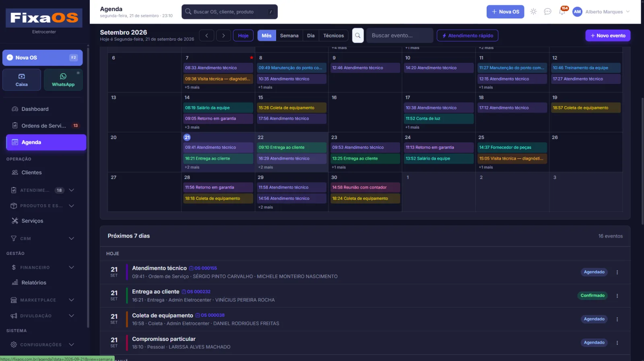Open options menu for Coleta de equipamento event
Viewport: 644px width, 361px height.
617,319
